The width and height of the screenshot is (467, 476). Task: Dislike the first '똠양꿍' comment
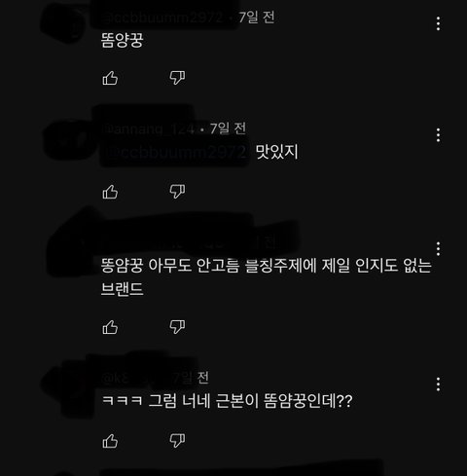[177, 78]
